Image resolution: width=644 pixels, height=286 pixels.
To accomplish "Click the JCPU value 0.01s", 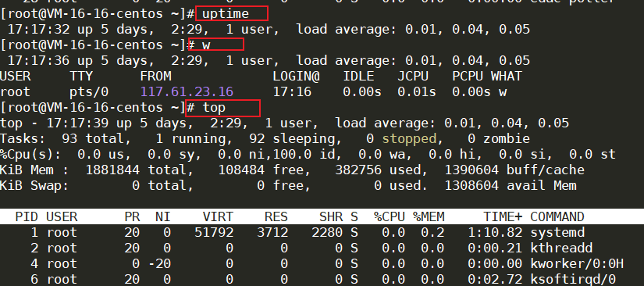I will 417,91.
